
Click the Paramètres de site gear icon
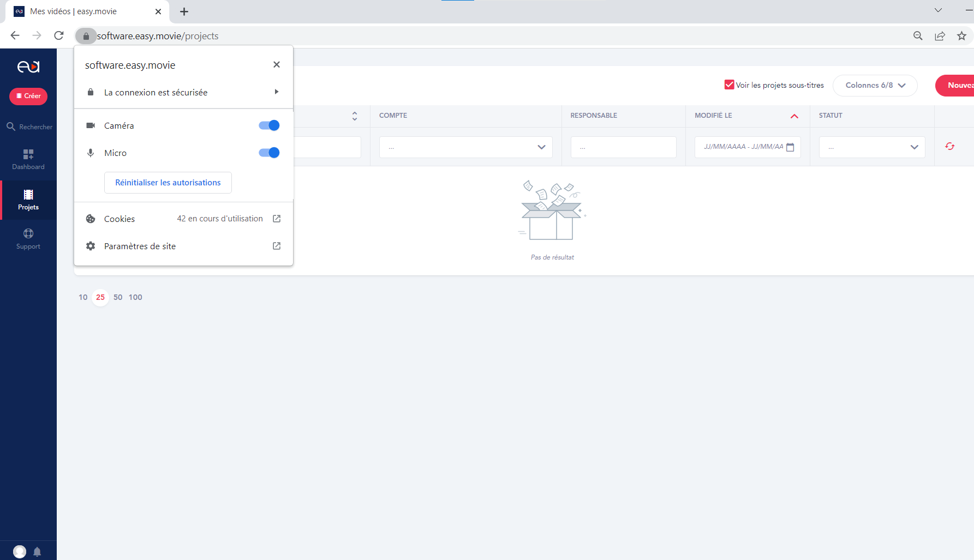point(91,246)
